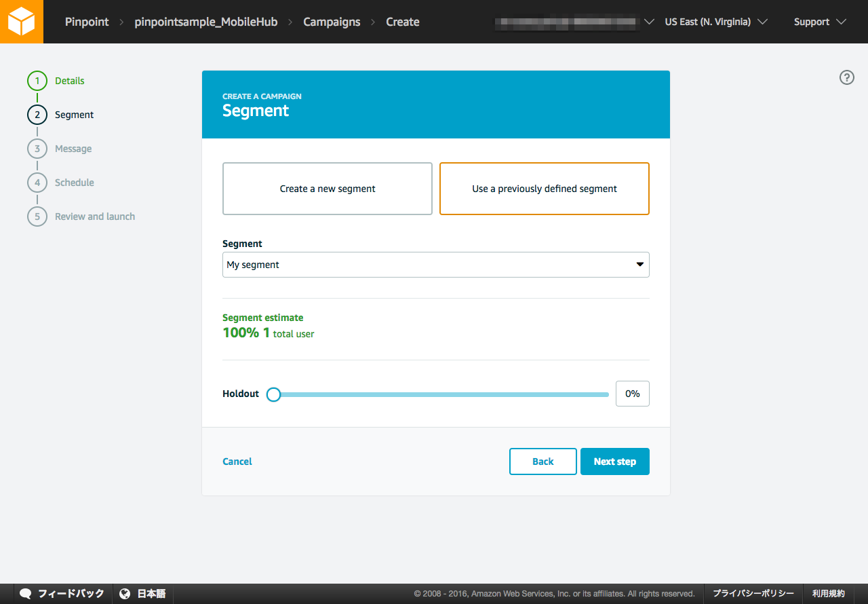Go to Campaigns in breadcrumb

click(332, 22)
